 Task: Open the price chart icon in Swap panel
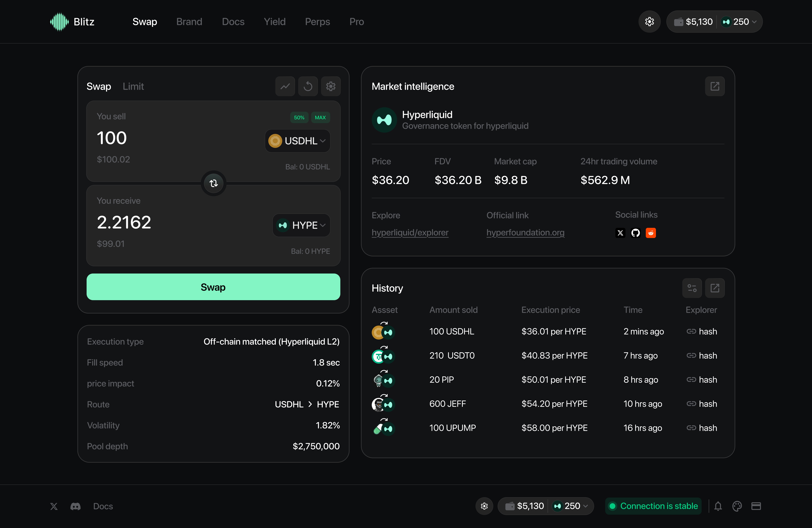tap(285, 86)
